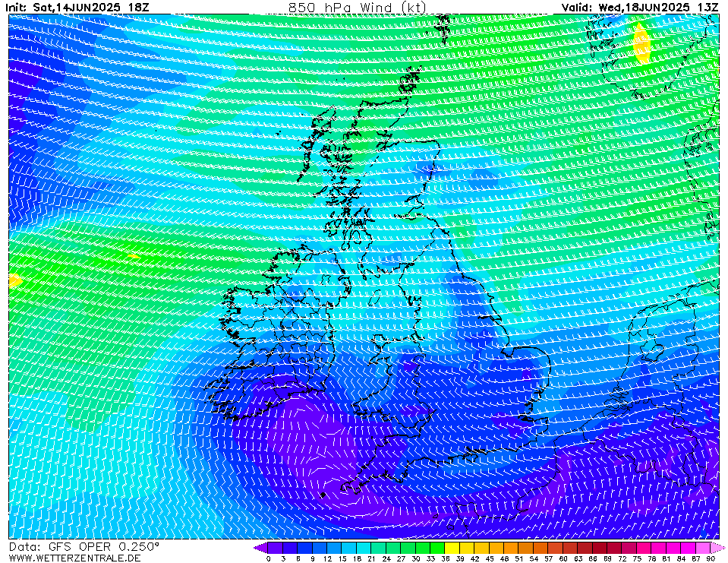This screenshot has height=563, width=728.
Task: Click the cyan swatch between 18 and 21
Action: point(364,548)
